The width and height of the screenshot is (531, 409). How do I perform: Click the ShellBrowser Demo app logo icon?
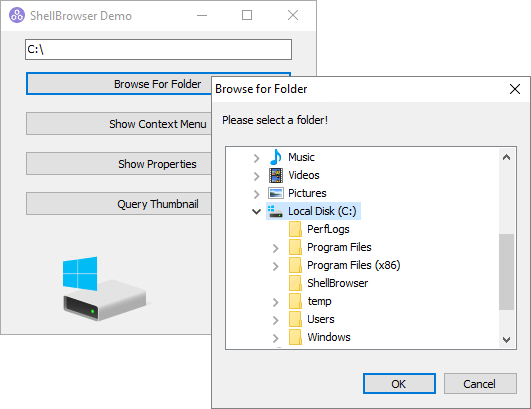coord(17,15)
